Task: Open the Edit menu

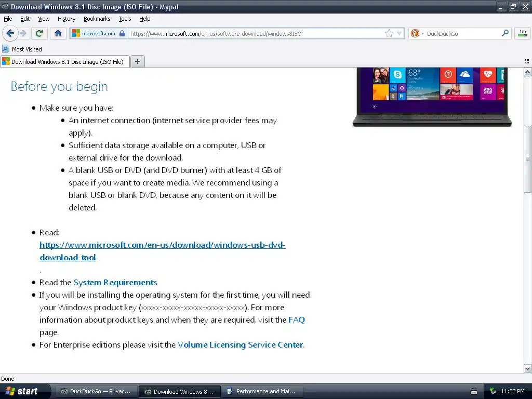Action: pyautogui.click(x=25, y=19)
